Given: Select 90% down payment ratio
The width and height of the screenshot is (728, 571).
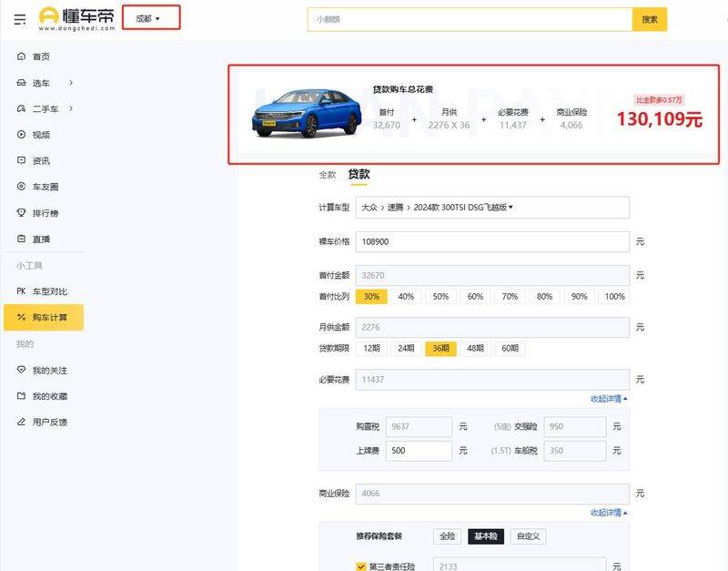Looking at the screenshot, I should coord(580,296).
